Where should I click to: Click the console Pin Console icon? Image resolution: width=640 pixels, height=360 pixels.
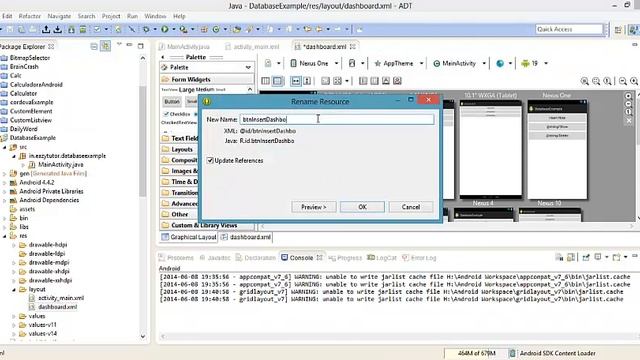[586, 257]
